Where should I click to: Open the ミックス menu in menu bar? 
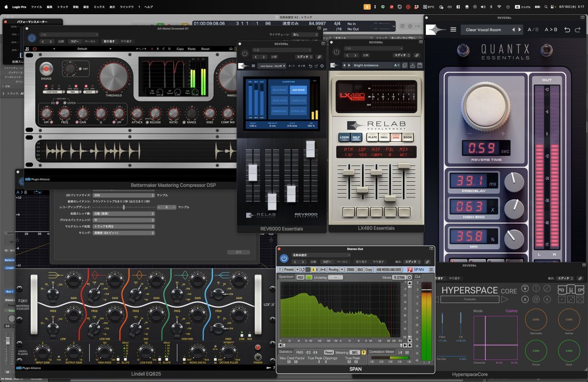tap(99, 7)
